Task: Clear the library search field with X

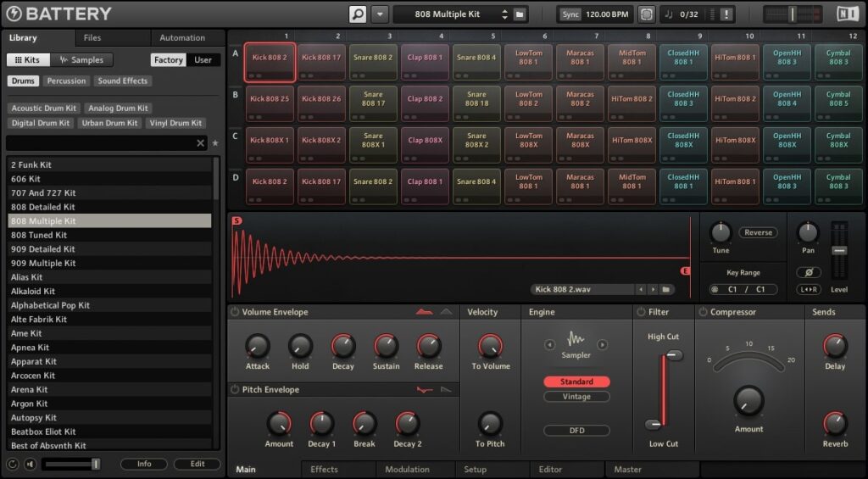Action: [200, 143]
